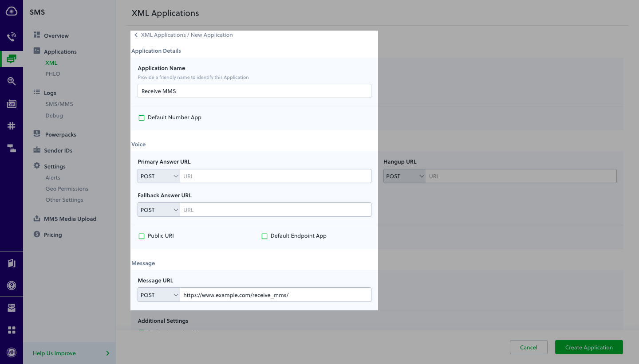The width and height of the screenshot is (639, 364).
Task: Switch to the PHLO section under Applications
Action: tap(52, 74)
